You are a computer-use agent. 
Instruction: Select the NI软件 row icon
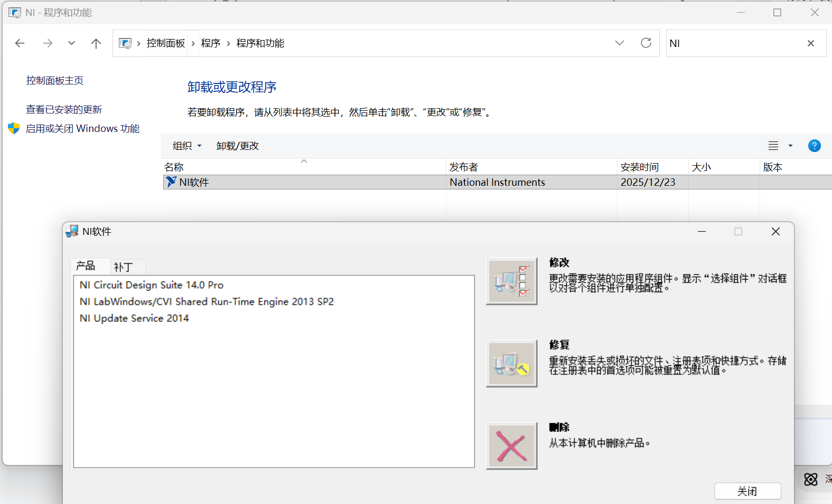171,182
